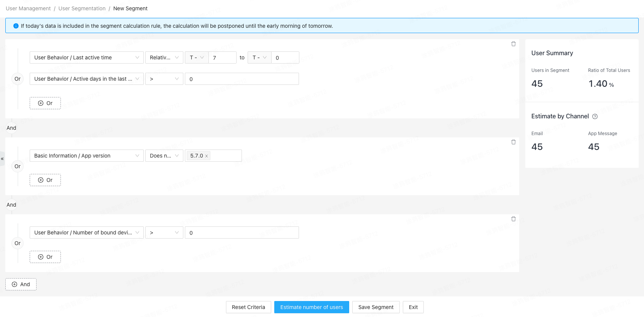Collapse the left sidebar with double-arrow icon
The image size is (644, 317).
coord(2,159)
